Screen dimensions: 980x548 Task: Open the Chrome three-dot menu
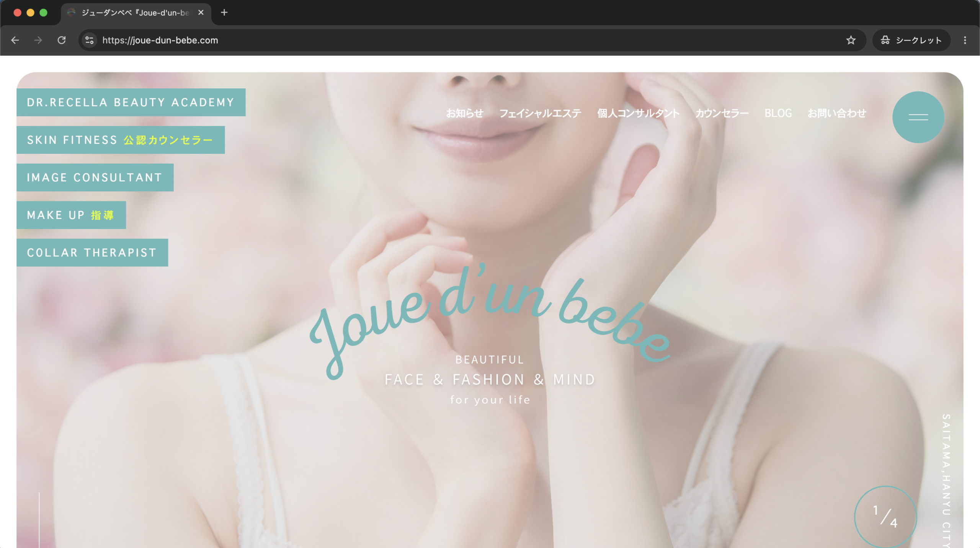965,40
